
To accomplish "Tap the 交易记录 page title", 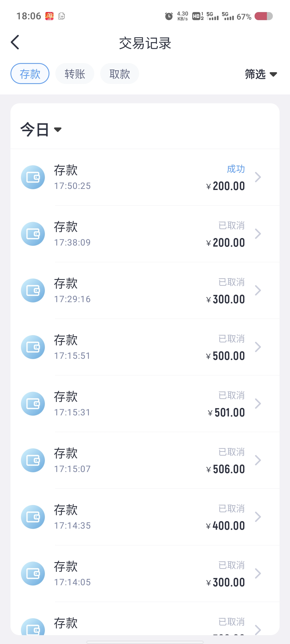I will pos(145,43).
